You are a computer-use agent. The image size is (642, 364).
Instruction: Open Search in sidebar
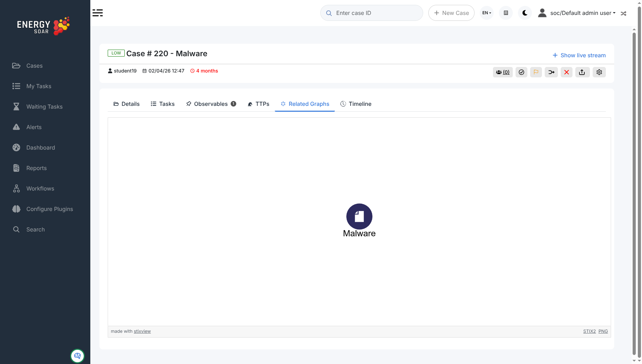(x=29, y=229)
